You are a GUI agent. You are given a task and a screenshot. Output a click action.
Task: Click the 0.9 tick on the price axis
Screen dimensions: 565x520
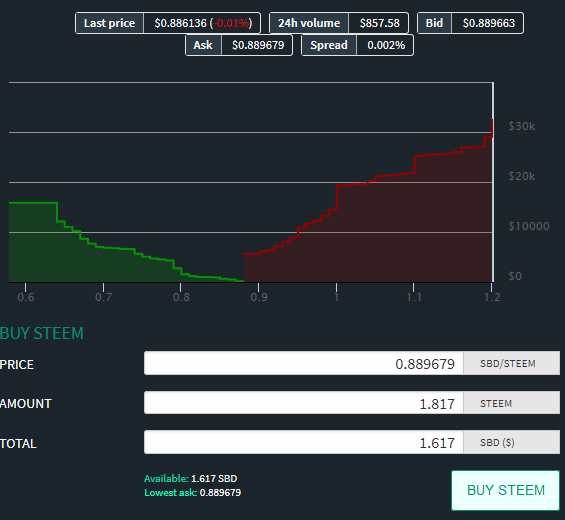point(259,297)
